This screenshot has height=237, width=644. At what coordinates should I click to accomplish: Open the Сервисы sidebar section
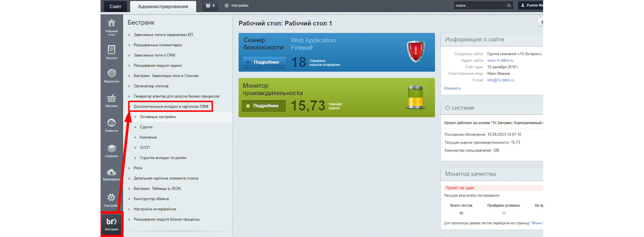(112, 150)
